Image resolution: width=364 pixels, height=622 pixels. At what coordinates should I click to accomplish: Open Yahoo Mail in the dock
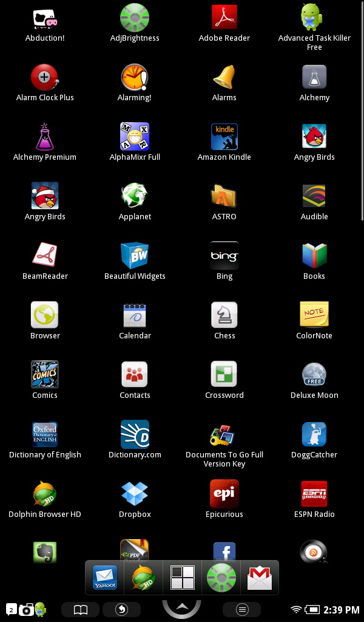[x=104, y=578]
